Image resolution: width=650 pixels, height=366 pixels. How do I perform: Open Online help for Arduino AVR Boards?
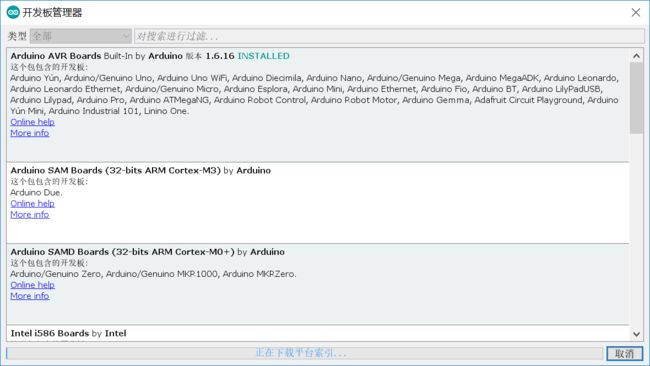32,122
